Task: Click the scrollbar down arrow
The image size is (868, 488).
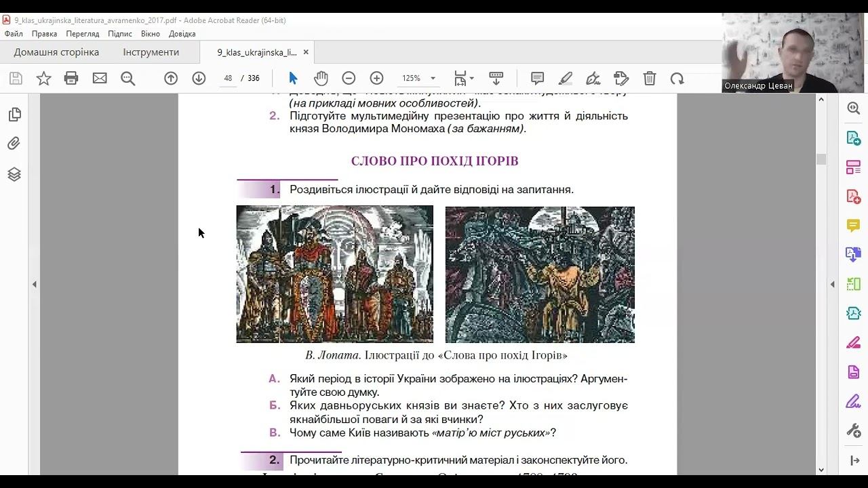Action: point(821,469)
